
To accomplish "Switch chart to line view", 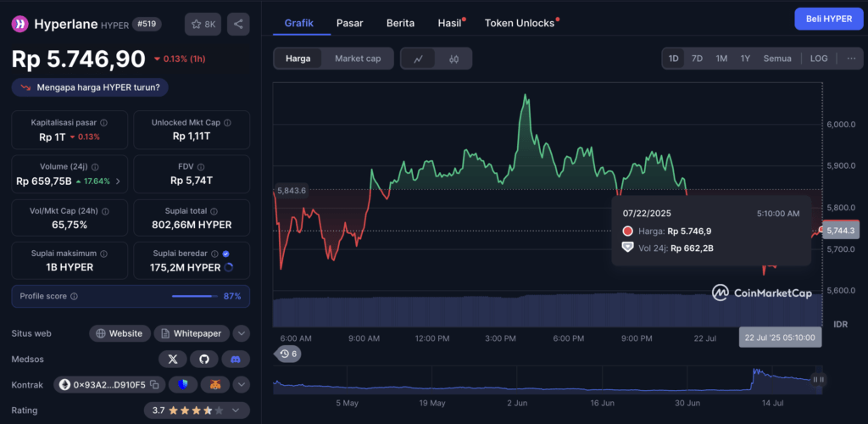I will tap(419, 59).
